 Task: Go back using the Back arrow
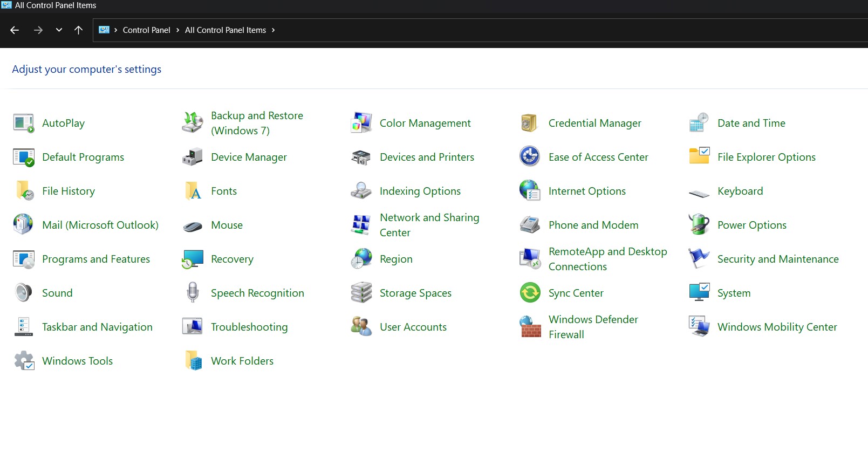click(15, 30)
